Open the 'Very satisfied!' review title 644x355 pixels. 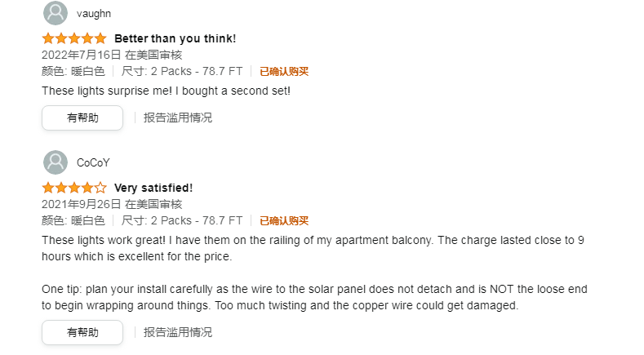tap(153, 188)
